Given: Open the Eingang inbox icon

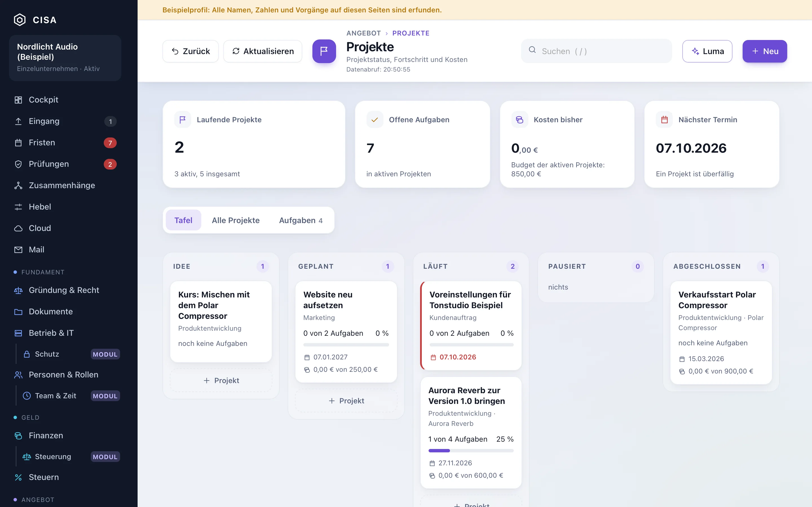Looking at the screenshot, I should (18, 121).
